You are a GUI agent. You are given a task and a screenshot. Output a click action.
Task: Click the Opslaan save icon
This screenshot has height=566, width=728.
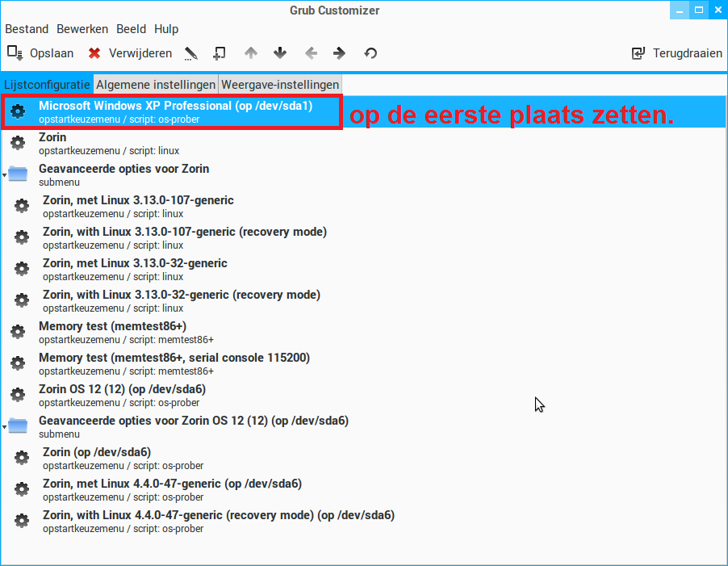click(x=15, y=53)
